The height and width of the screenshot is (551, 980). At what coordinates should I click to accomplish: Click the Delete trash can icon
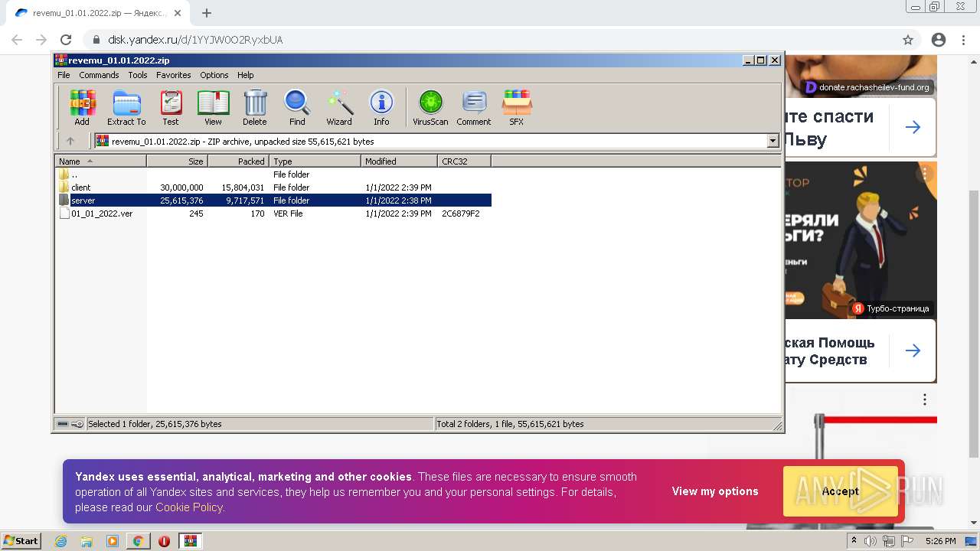point(255,107)
